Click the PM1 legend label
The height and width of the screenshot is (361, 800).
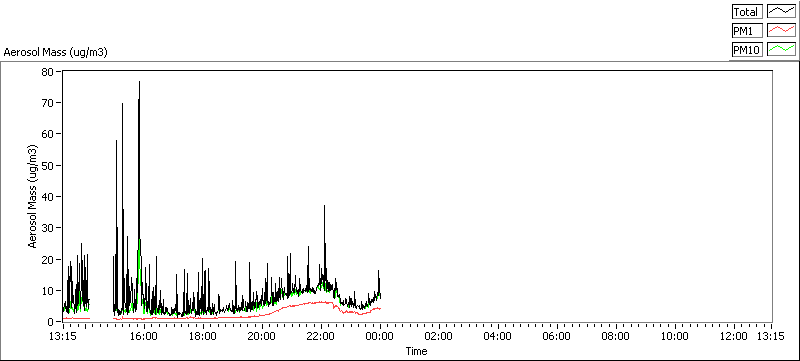tap(747, 31)
